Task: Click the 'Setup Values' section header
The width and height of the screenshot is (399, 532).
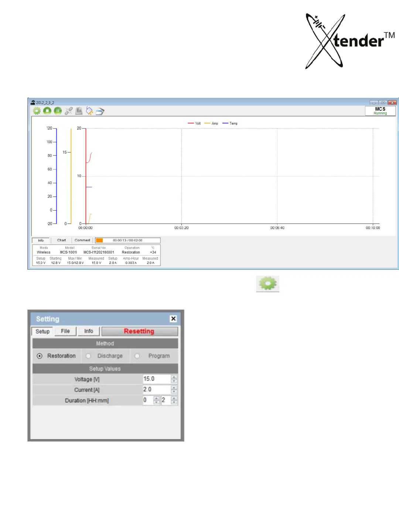Action: pos(105,369)
